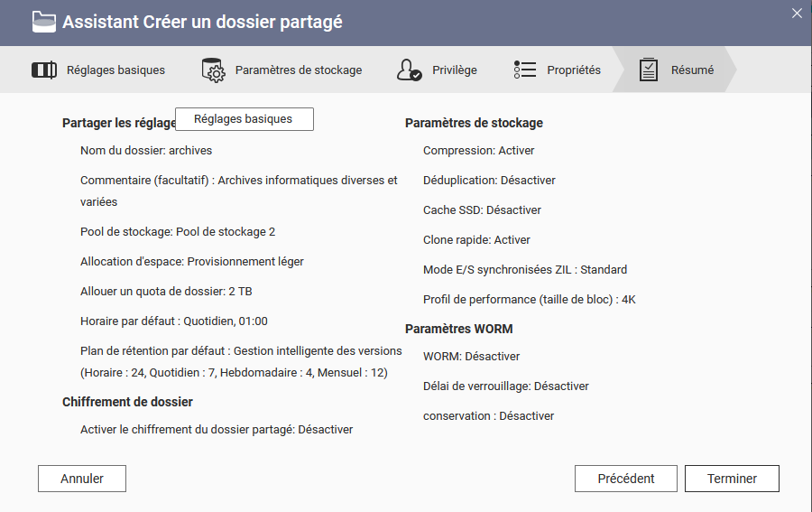Close the shared folder wizard window
This screenshot has height=512, width=812.
point(797,14)
